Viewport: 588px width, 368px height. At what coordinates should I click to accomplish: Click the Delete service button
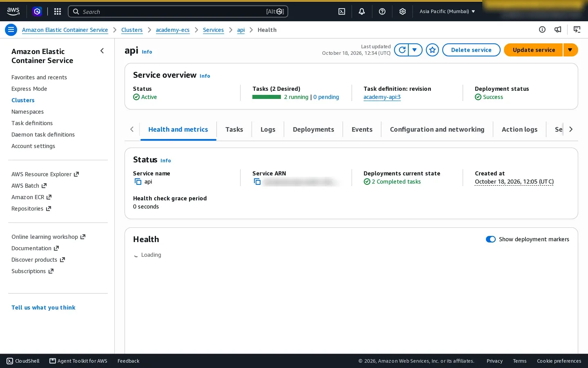(471, 50)
